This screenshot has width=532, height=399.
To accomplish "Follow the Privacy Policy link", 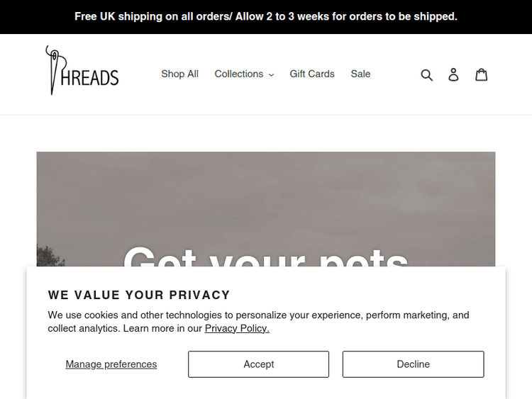I will (237, 328).
